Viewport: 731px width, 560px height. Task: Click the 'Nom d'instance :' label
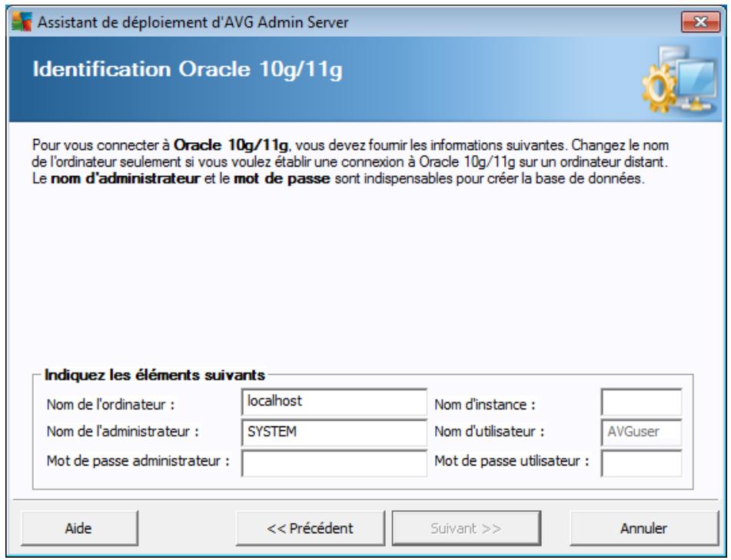point(485,404)
